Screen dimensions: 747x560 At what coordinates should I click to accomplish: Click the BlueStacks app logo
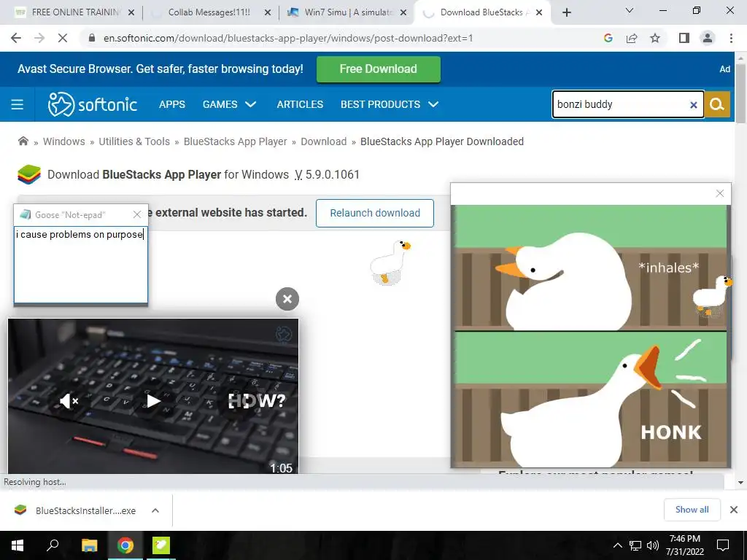pos(29,174)
